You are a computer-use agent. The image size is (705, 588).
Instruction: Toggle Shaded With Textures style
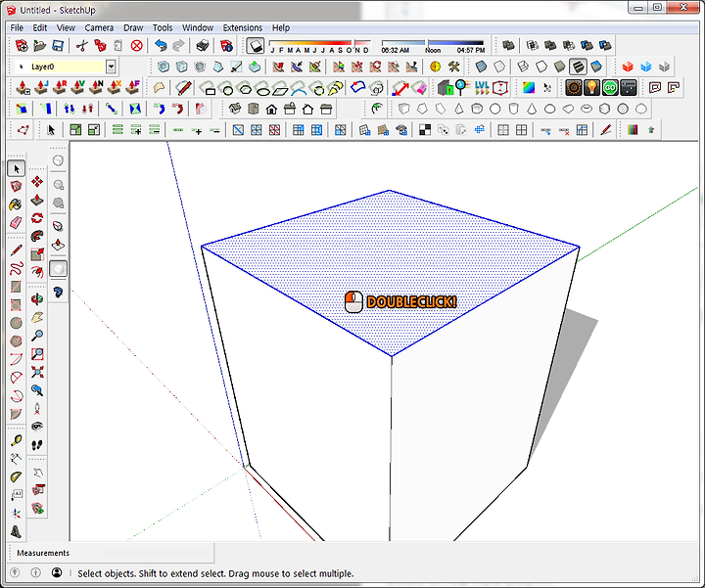578,67
